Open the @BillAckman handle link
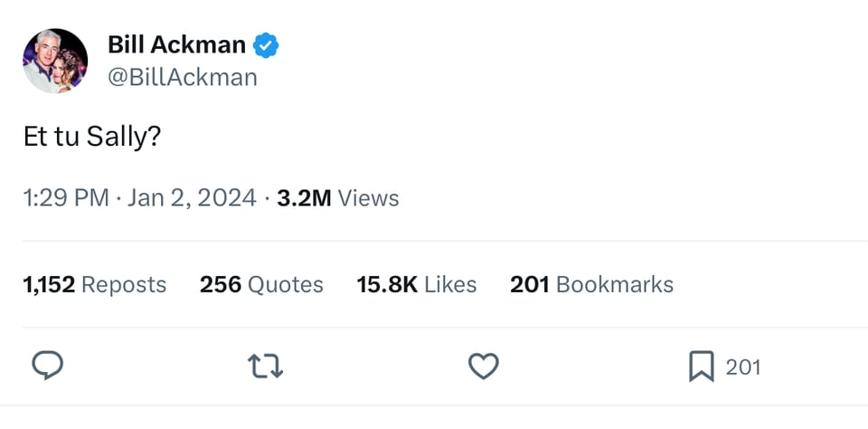The height and width of the screenshot is (429, 868). pos(183,77)
